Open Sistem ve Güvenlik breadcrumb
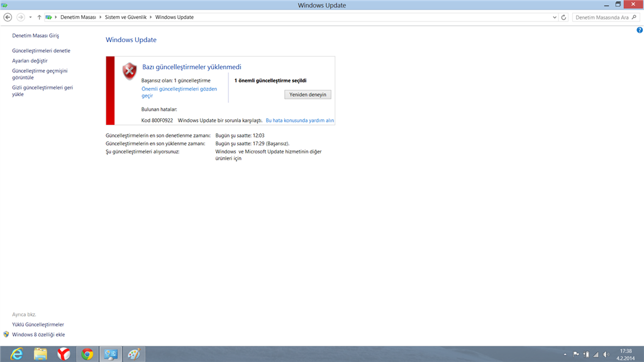The height and width of the screenshot is (362, 644). pyautogui.click(x=126, y=17)
